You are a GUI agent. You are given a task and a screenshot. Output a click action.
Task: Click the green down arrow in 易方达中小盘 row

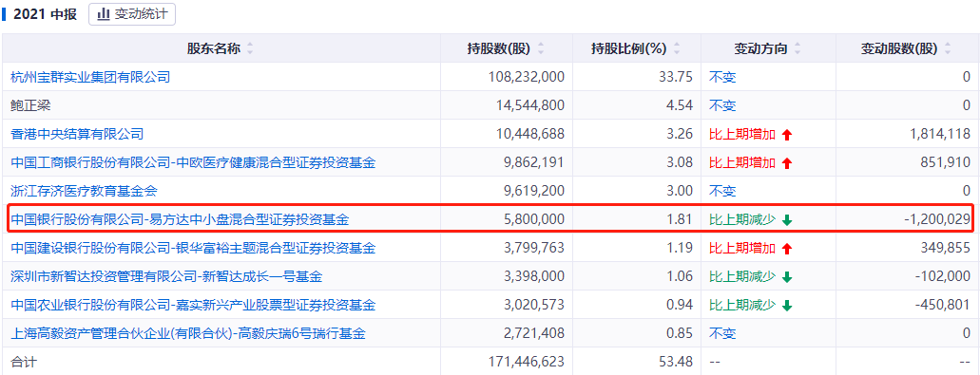pos(787,219)
